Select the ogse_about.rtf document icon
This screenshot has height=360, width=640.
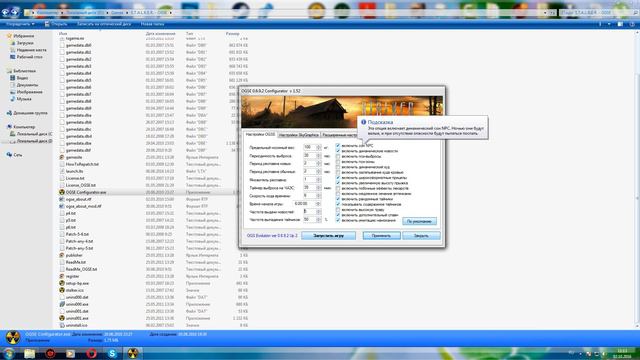tap(62, 199)
